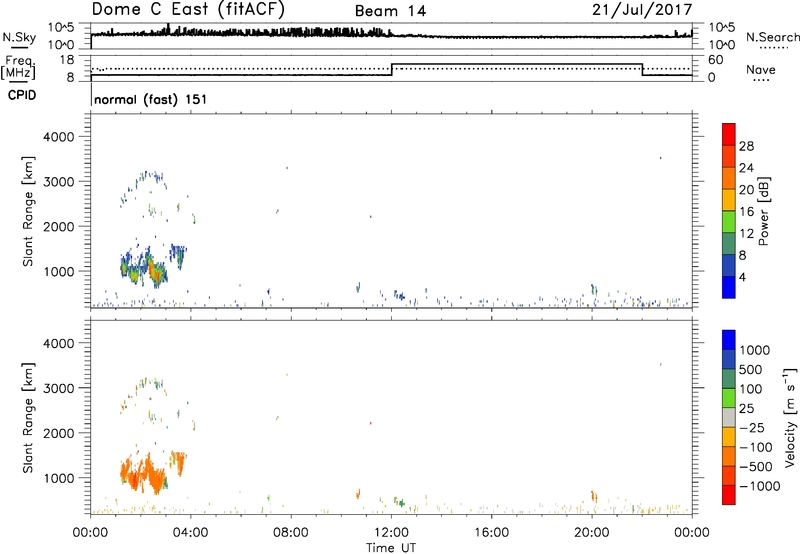Click the 'Beam 14' label

pos(390,11)
